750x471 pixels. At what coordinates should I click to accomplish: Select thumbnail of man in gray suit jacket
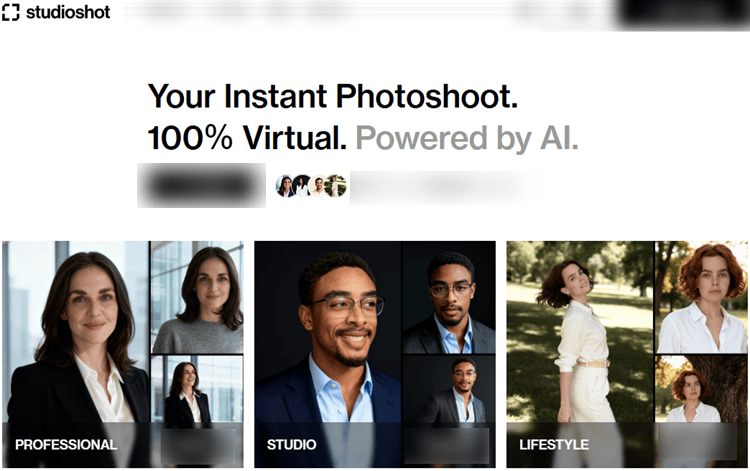tap(449, 297)
